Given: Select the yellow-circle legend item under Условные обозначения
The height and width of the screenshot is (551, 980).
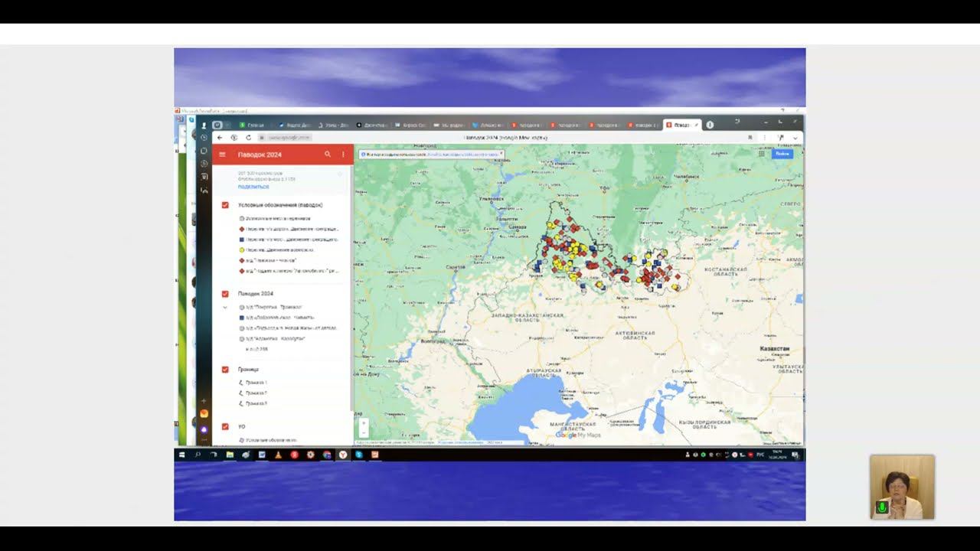Looking at the screenshot, I should click(276, 250).
